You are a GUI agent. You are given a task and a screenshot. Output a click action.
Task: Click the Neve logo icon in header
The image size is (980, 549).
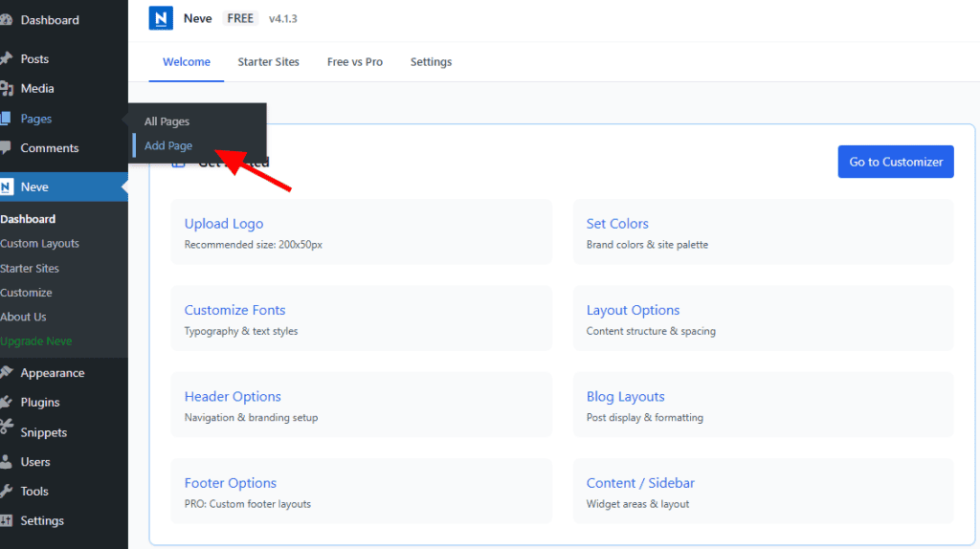[x=161, y=18]
